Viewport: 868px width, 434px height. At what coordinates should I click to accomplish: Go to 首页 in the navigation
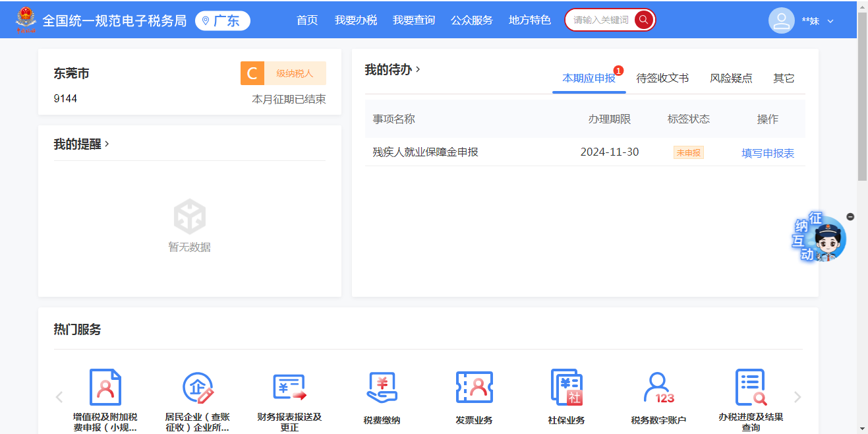click(307, 20)
